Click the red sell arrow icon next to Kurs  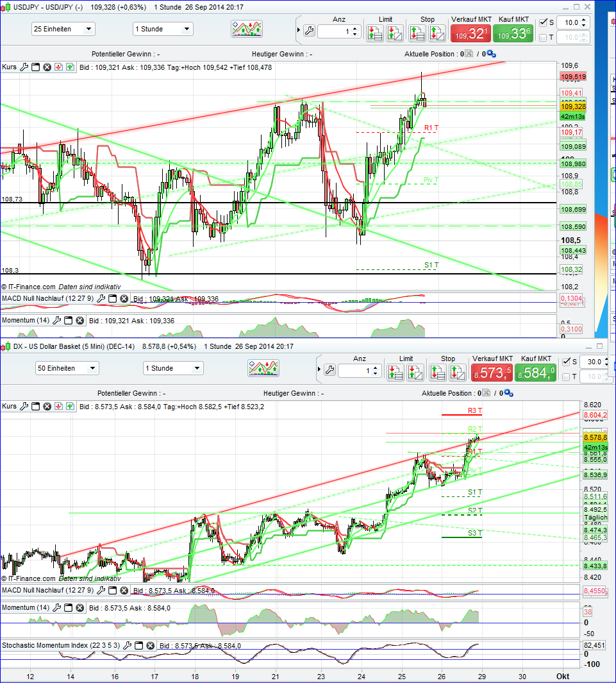pyautogui.click(x=57, y=67)
